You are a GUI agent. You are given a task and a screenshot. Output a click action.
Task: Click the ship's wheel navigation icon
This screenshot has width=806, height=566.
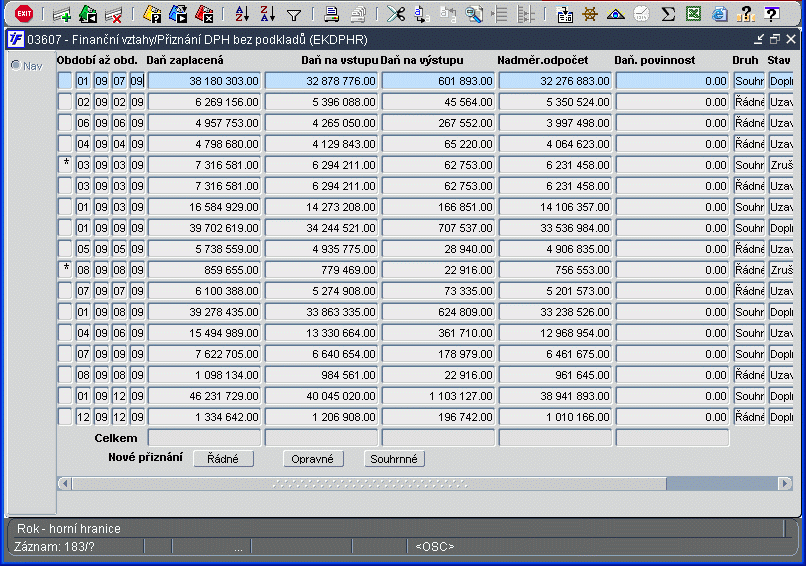click(x=590, y=14)
